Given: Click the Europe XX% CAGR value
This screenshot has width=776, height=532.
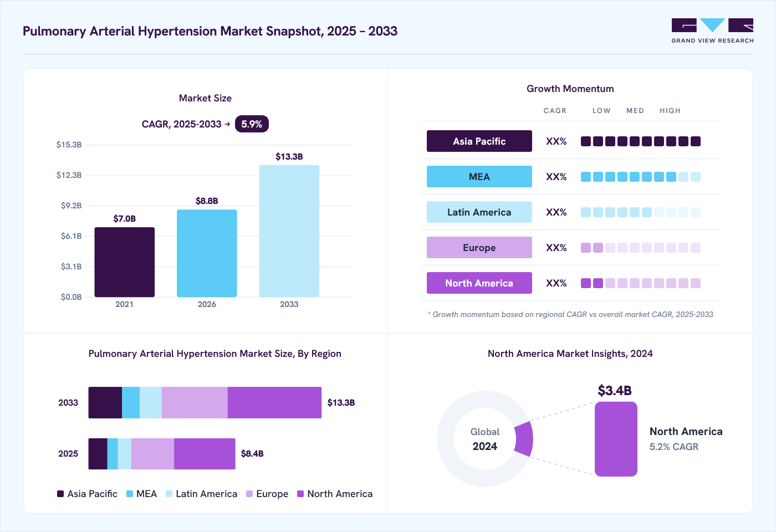Looking at the screenshot, I should click(557, 248).
